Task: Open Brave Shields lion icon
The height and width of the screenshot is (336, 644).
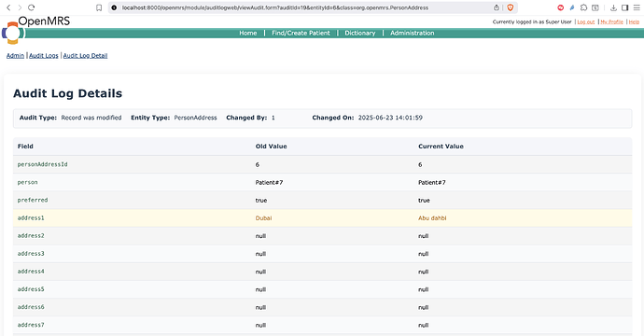Action: [511, 7]
